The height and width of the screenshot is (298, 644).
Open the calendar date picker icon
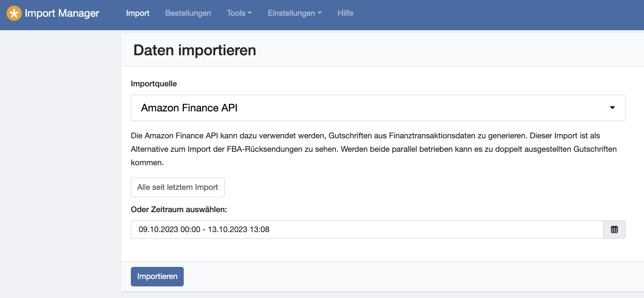pyautogui.click(x=614, y=229)
